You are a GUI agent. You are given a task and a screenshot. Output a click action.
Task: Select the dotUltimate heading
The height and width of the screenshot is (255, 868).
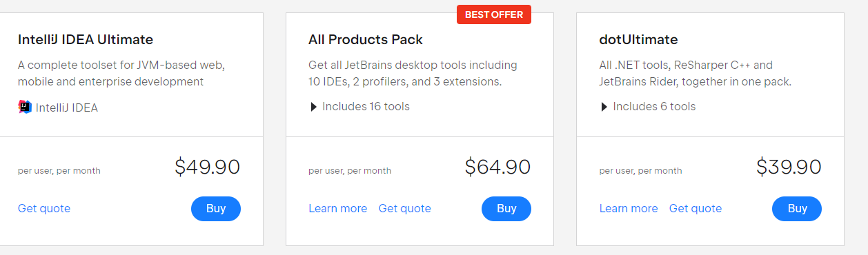(639, 39)
